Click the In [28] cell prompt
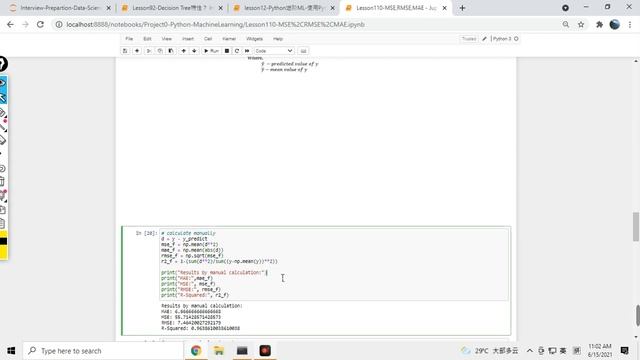Screen dimensions: 640x360 point(146,233)
